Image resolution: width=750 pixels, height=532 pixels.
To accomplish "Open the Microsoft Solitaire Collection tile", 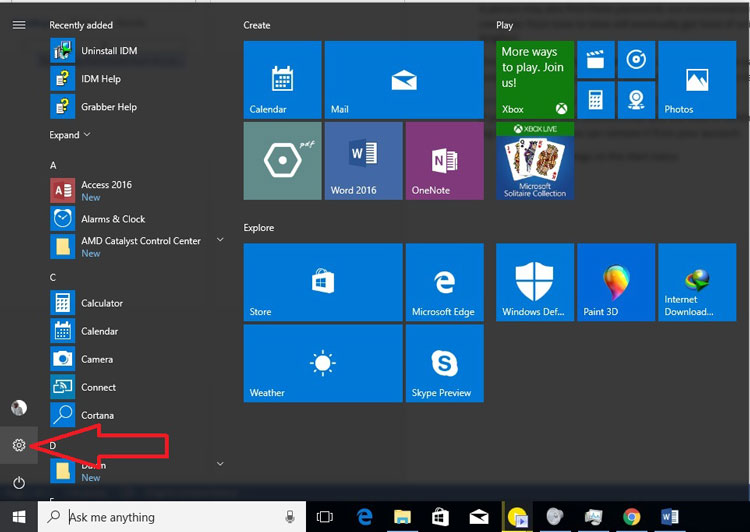I will tap(534, 161).
